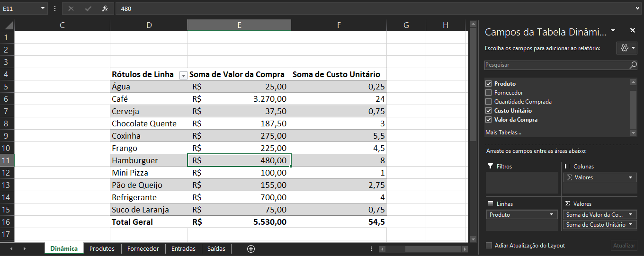644x256 pixels.
Task: Select the Total Geral label cell
Action: tap(149, 222)
